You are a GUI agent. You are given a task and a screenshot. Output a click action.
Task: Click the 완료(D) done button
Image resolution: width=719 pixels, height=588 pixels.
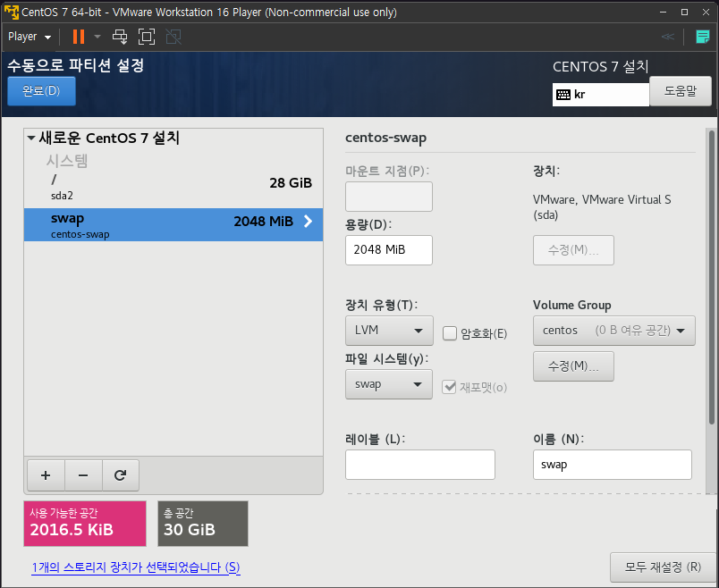coord(41,91)
